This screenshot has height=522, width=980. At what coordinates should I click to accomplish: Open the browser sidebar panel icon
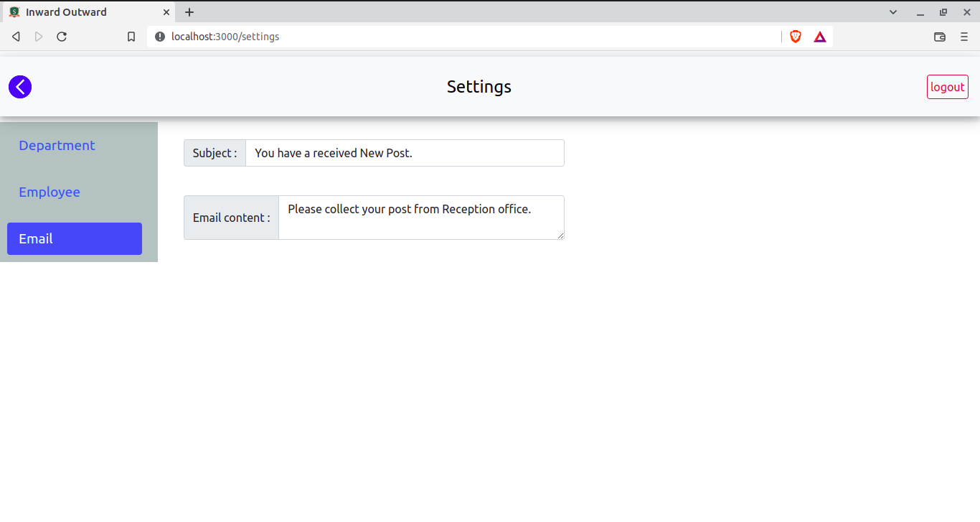(x=940, y=36)
